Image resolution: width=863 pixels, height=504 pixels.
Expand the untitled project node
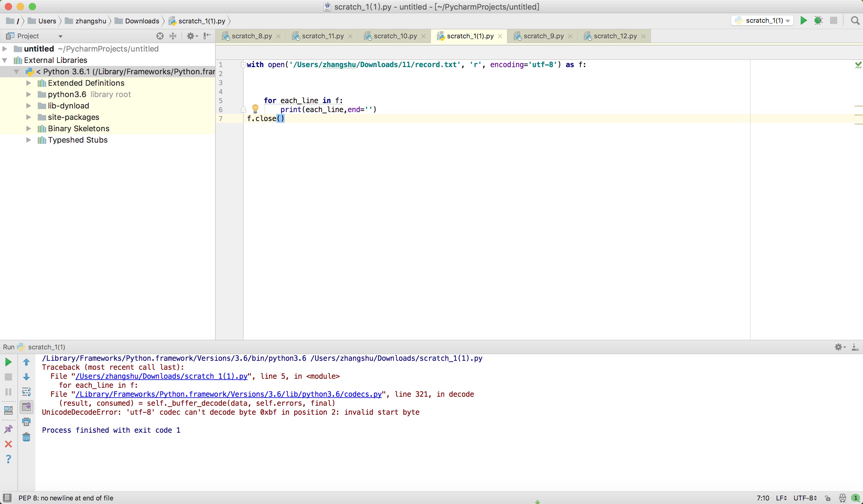coord(5,49)
